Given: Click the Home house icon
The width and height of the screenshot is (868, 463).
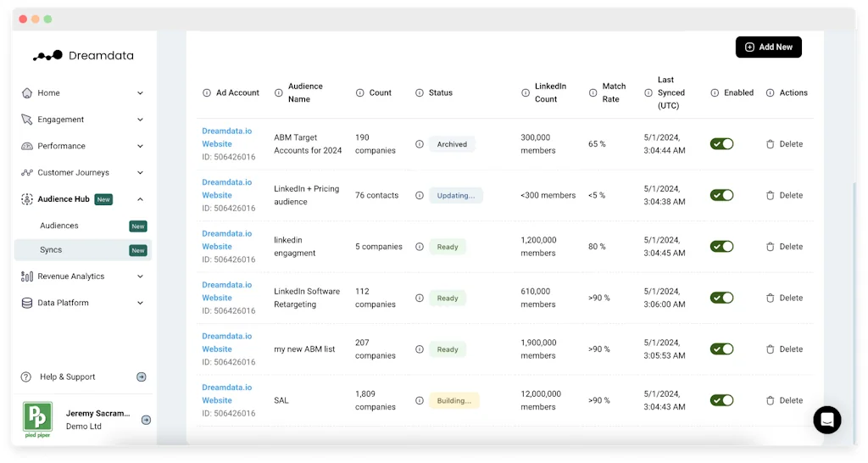Looking at the screenshot, I should (x=26, y=93).
